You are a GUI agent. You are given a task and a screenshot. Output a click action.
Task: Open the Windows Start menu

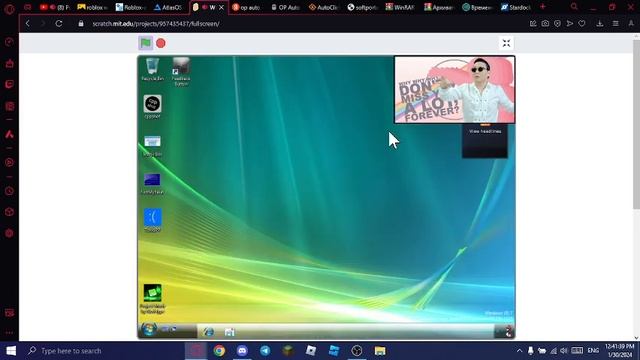[x=11, y=351]
